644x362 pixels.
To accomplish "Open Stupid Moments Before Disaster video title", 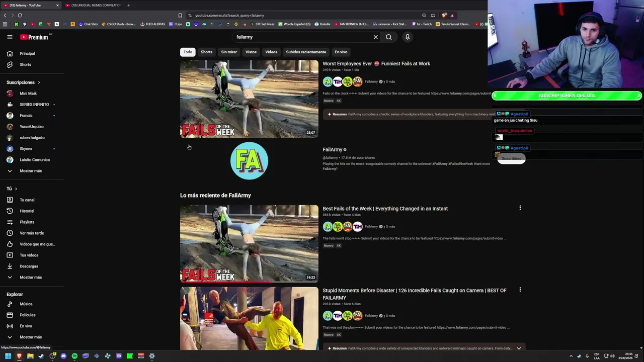I will pyautogui.click(x=415, y=294).
